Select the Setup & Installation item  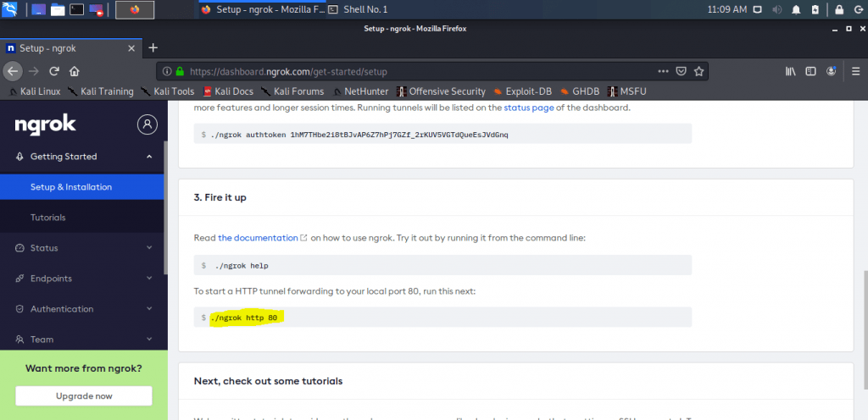point(71,187)
